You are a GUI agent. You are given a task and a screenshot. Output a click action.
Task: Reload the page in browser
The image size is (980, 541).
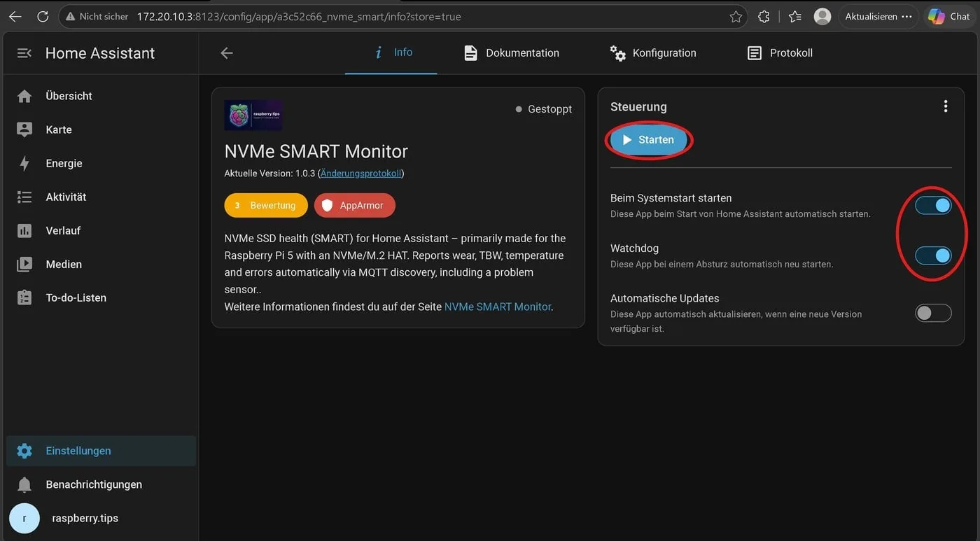[43, 16]
